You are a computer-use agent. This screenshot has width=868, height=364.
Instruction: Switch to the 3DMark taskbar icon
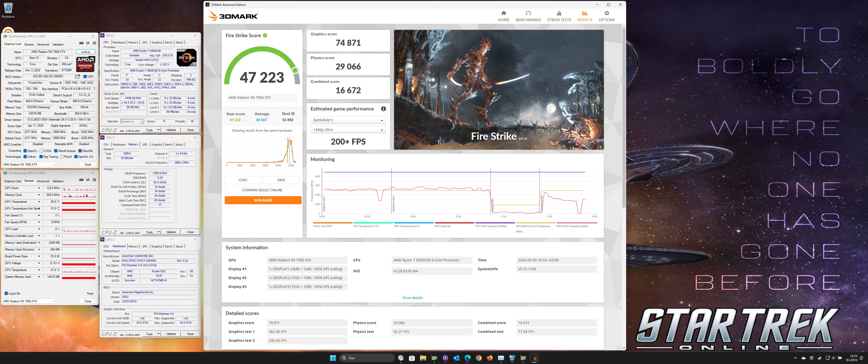click(x=534, y=358)
